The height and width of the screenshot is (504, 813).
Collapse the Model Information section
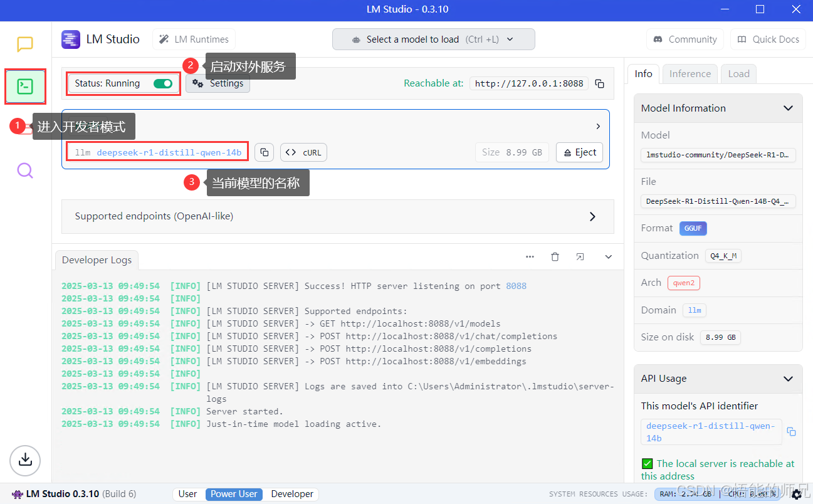point(789,108)
